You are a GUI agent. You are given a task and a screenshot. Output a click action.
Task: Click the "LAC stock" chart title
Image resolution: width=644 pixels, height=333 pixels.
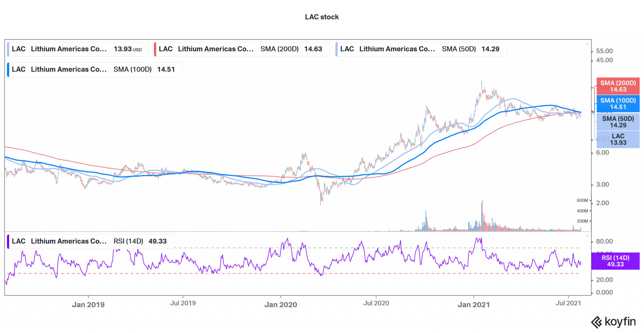pyautogui.click(x=322, y=17)
